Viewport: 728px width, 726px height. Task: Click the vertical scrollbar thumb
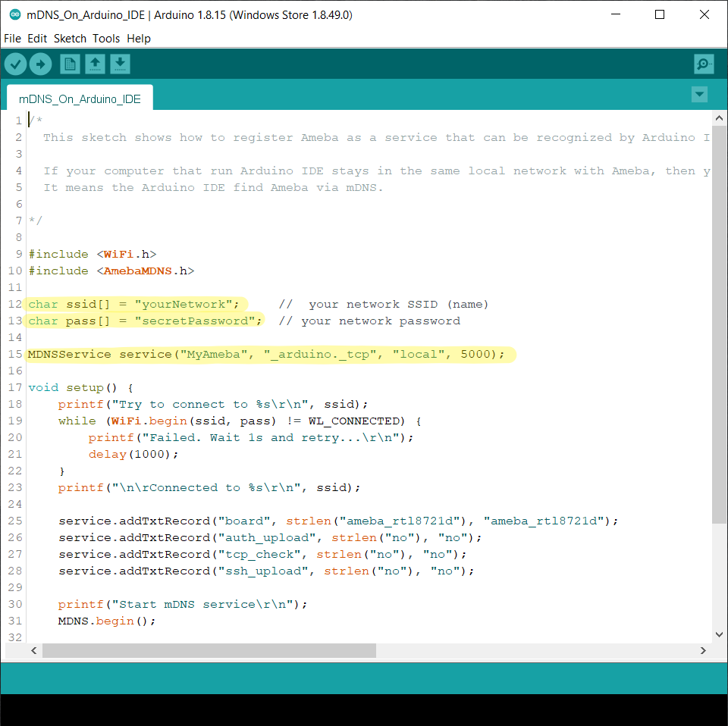coord(719,324)
